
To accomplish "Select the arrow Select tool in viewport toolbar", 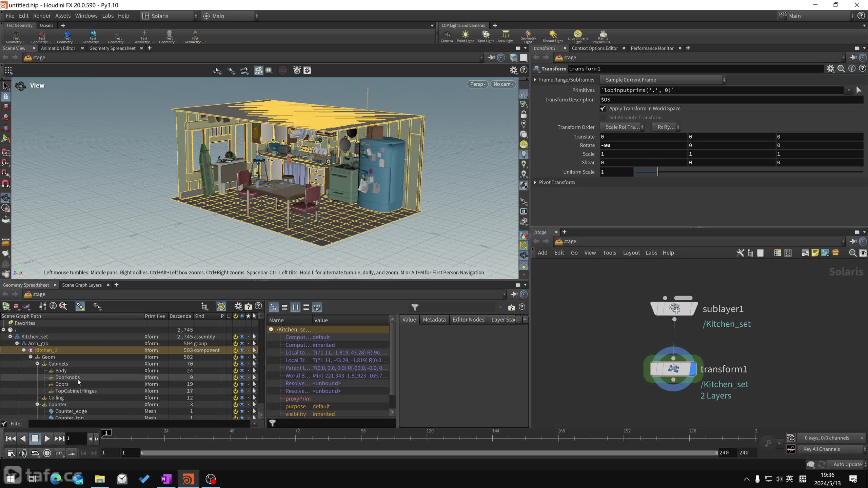I will point(6,86).
